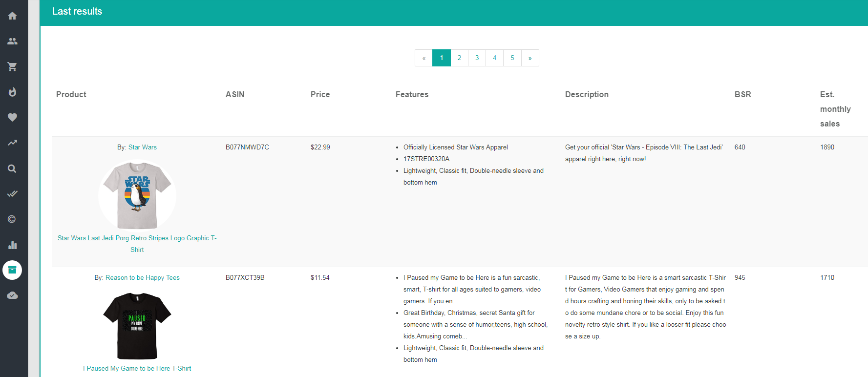Go to previous page with « button
868x377 pixels.
coord(423,58)
